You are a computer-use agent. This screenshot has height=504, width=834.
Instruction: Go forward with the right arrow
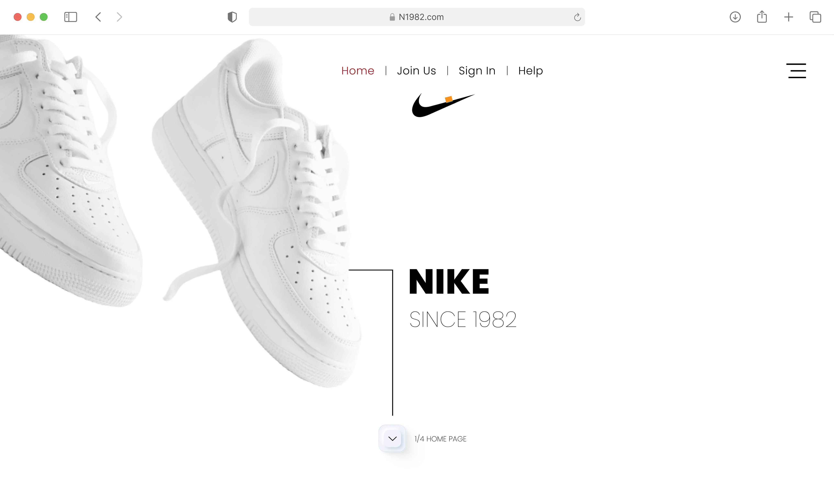(x=119, y=17)
